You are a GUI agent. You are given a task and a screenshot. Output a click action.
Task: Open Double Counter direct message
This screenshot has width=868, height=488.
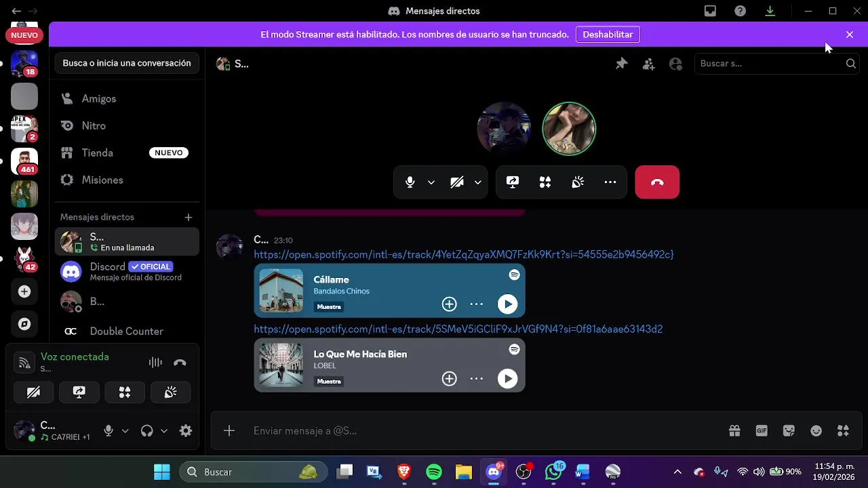point(127,331)
